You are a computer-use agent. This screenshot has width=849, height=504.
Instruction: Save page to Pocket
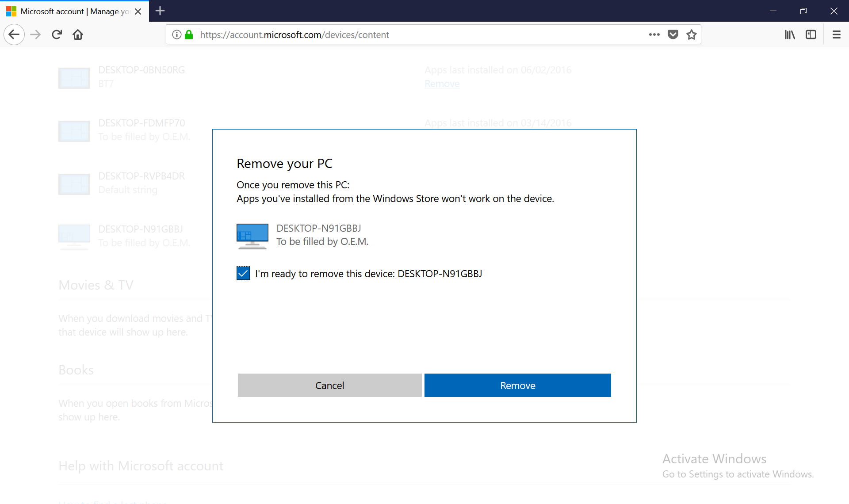coord(673,34)
